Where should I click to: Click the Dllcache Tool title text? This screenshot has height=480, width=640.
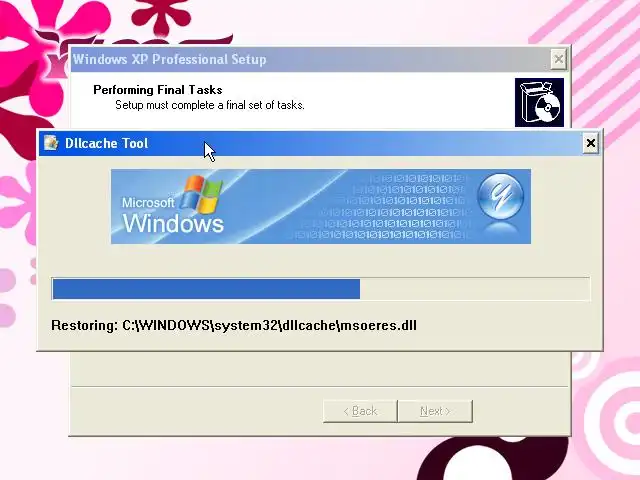(107, 143)
